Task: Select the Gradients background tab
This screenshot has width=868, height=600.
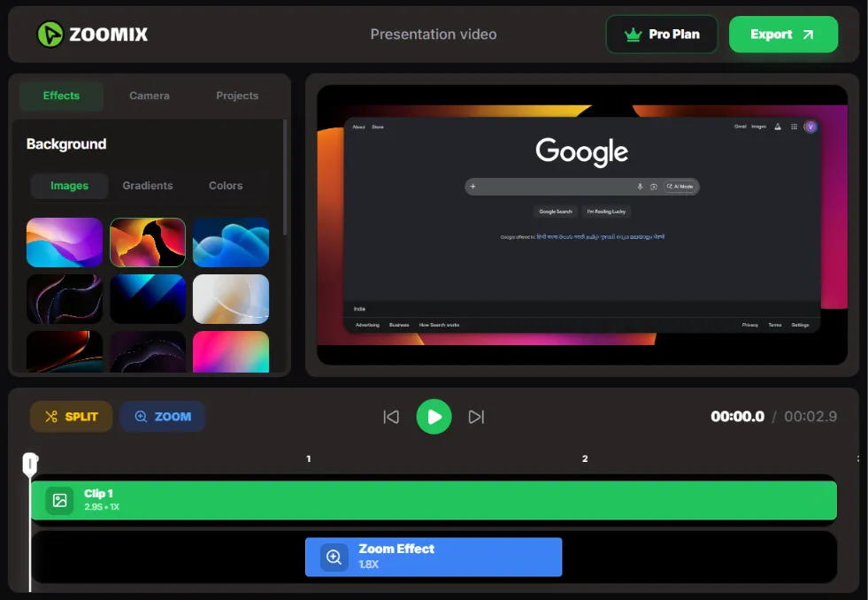Action: (148, 186)
